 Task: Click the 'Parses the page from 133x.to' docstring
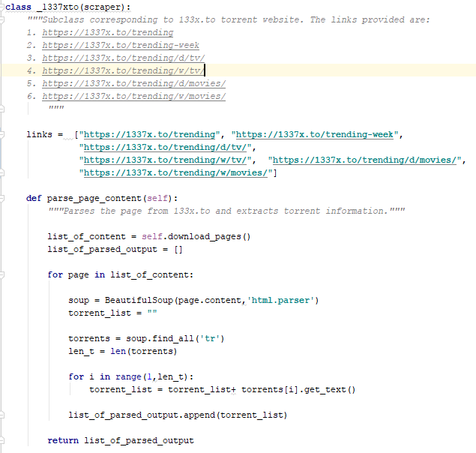[226, 211]
